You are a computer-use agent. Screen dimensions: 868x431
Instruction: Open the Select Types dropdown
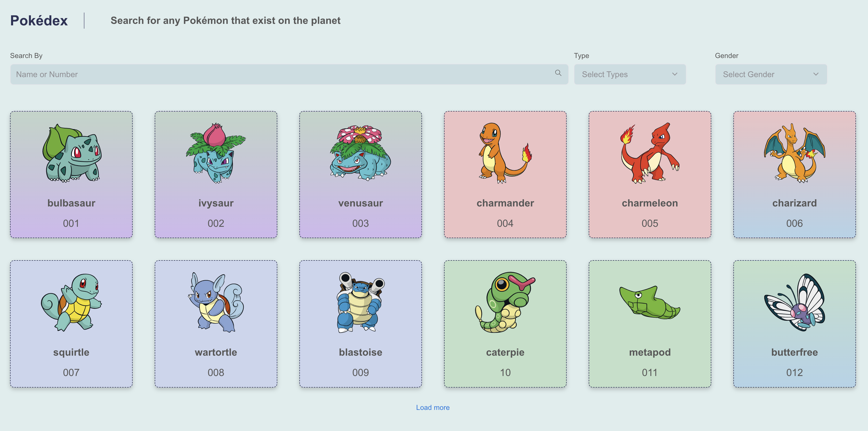click(x=630, y=74)
